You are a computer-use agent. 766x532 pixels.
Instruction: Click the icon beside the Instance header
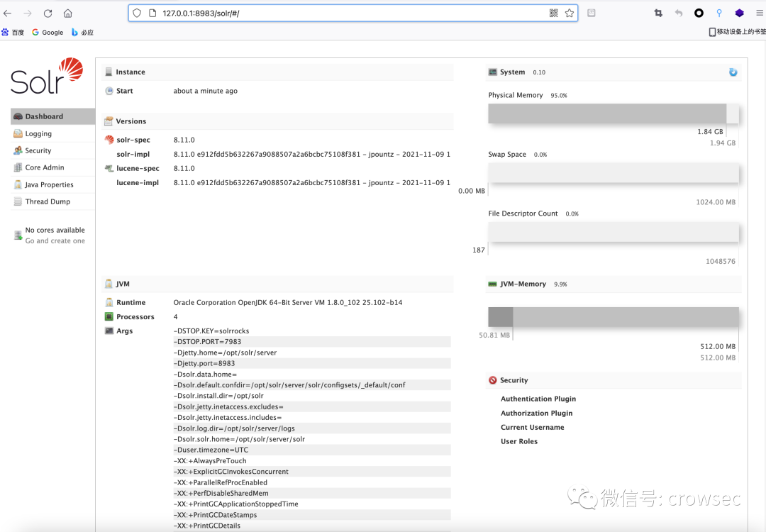tap(109, 72)
